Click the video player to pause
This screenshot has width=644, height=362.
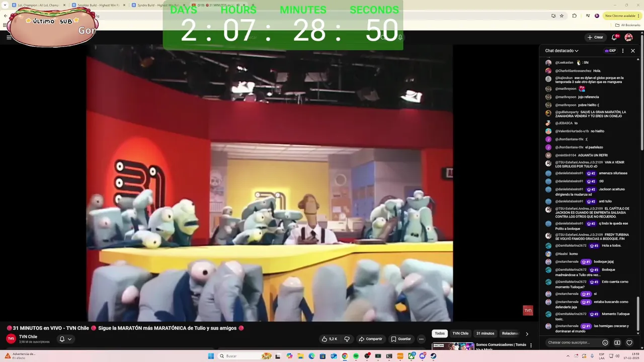coord(270,184)
